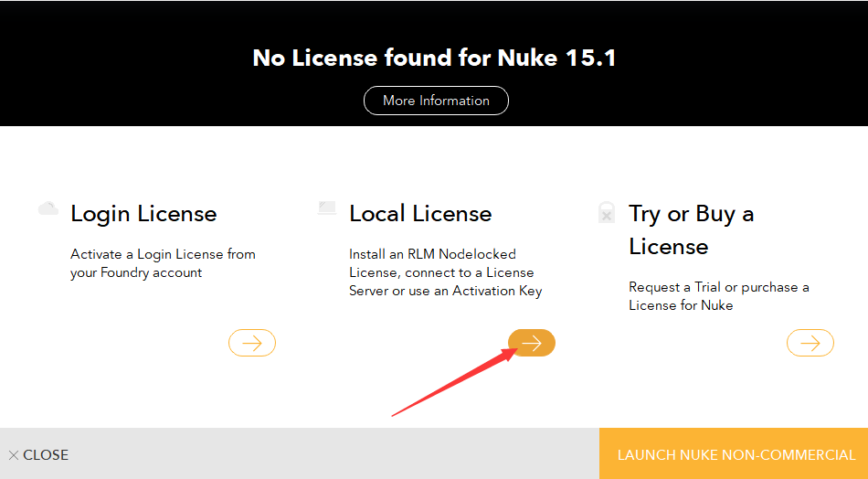The width and height of the screenshot is (868, 479).
Task: Select the Try or Buy a License heading
Action: click(x=691, y=229)
